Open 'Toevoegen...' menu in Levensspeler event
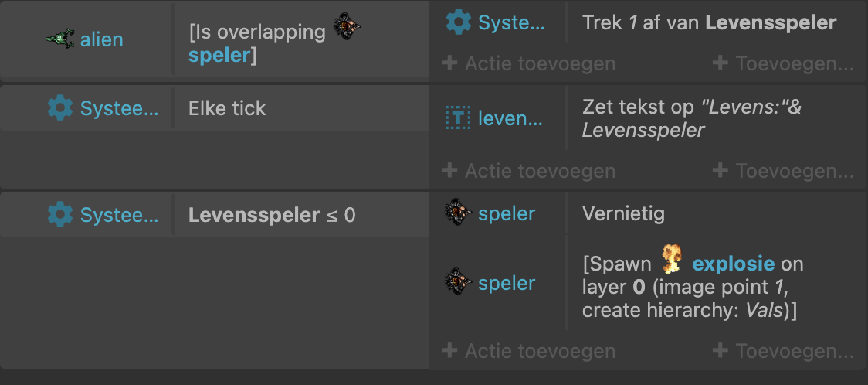Image resolution: width=868 pixels, height=385 pixels. tap(783, 351)
